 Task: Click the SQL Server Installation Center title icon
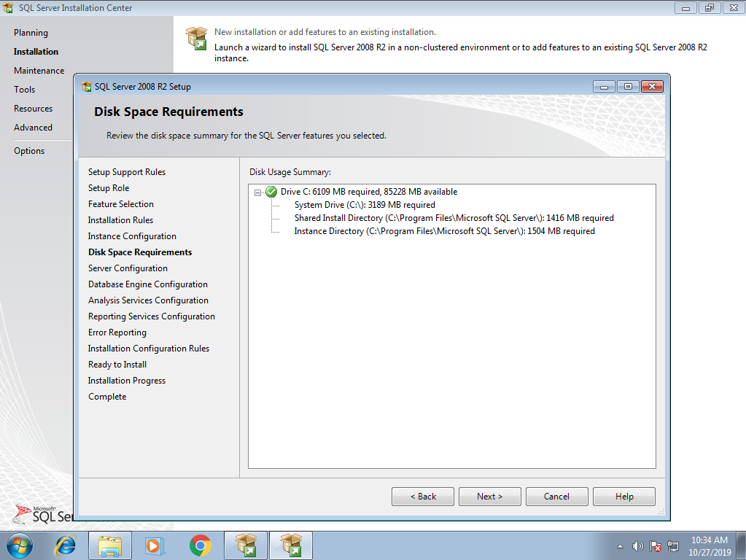click(x=8, y=7)
